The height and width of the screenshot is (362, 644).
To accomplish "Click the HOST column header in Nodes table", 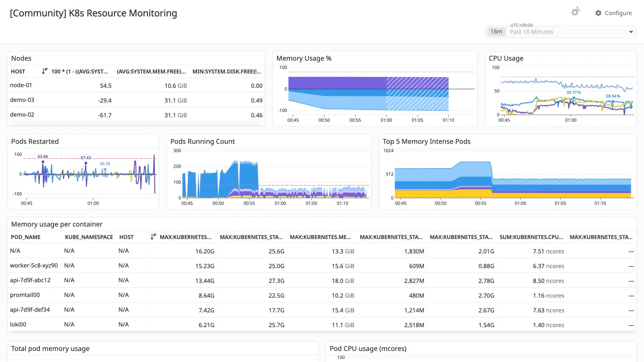I will (18, 71).
